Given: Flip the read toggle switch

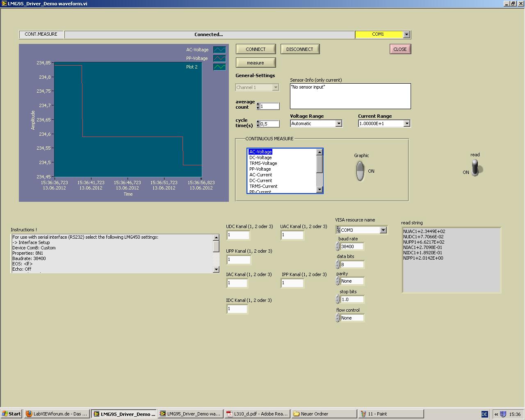Looking at the screenshot, I should point(475,168).
